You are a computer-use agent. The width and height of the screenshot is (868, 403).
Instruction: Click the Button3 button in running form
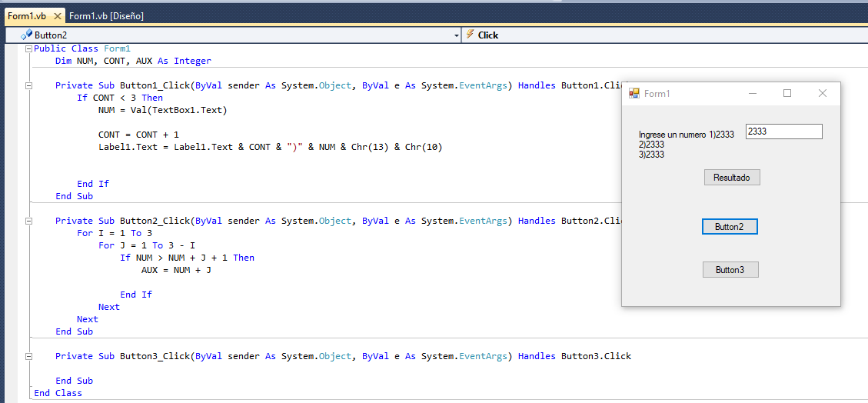730,270
